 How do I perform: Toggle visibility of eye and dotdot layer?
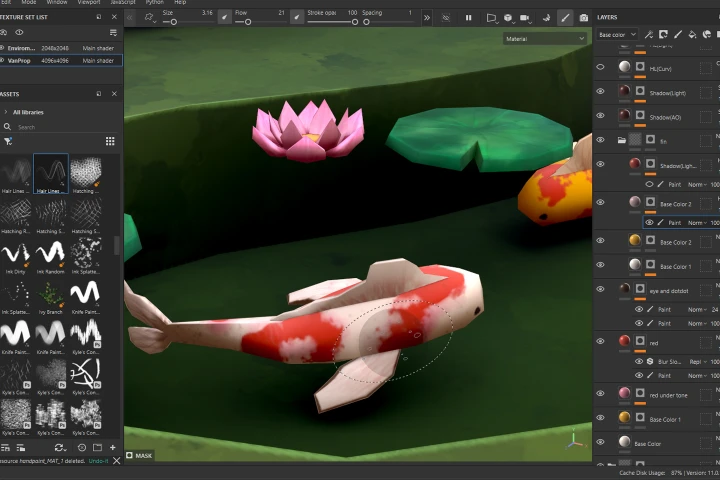click(600, 289)
